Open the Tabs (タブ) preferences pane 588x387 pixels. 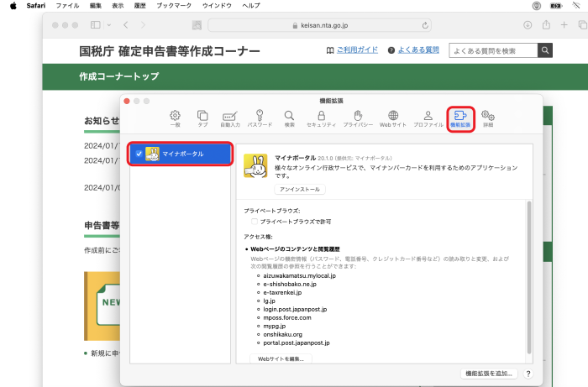(202, 118)
